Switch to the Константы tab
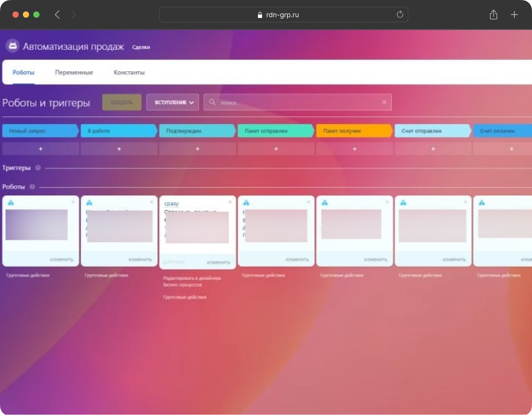The image size is (532, 416). tap(129, 72)
